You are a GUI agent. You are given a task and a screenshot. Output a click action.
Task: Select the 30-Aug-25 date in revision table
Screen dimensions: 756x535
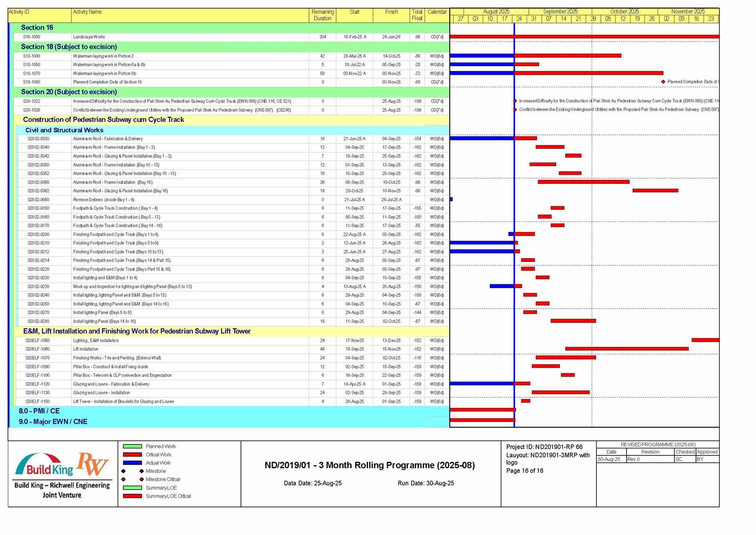pos(609,459)
